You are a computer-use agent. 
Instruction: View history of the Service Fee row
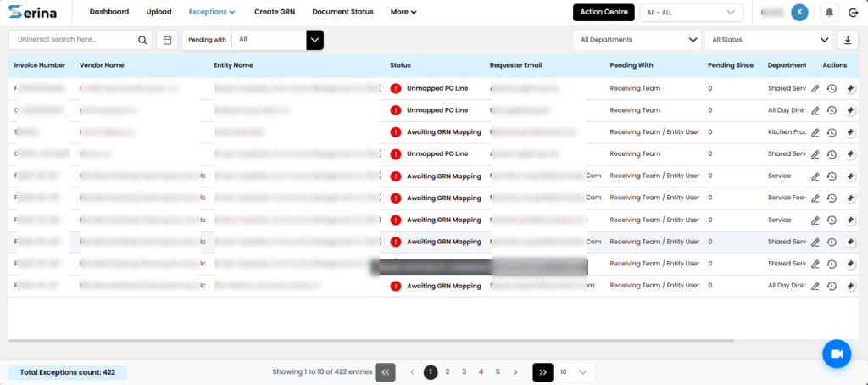[x=832, y=198]
